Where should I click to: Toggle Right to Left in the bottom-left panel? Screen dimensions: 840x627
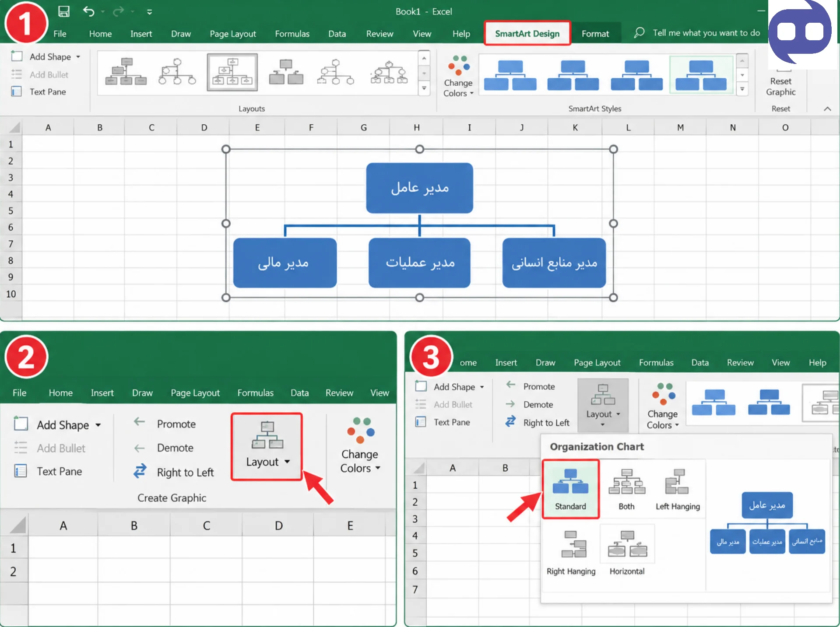[x=174, y=472]
